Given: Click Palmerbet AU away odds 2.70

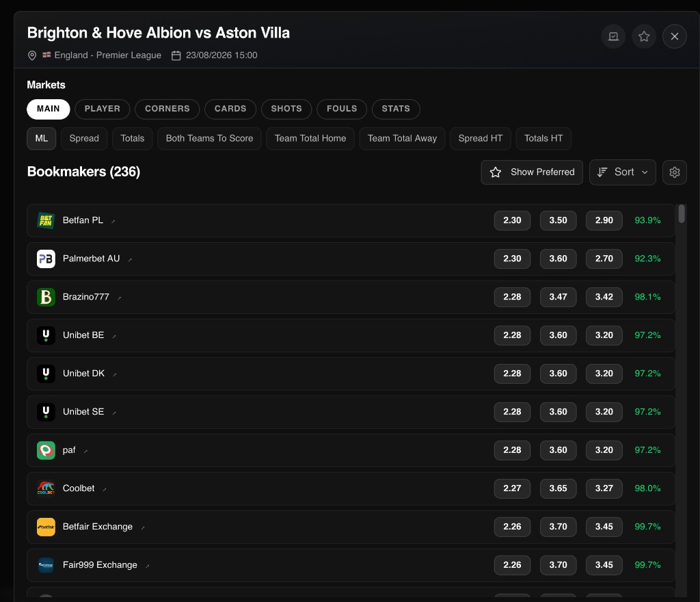Looking at the screenshot, I should point(604,259).
